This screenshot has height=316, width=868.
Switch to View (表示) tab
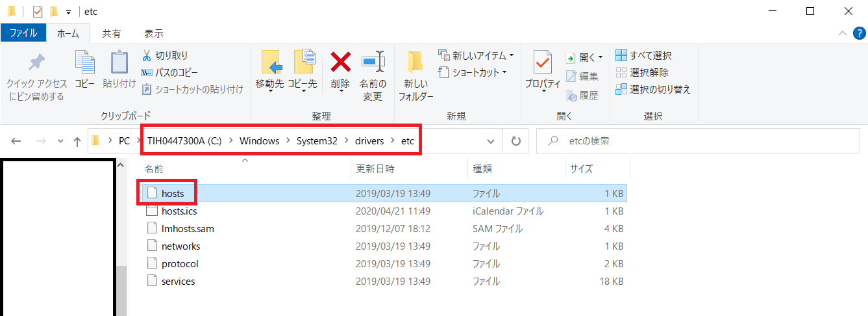click(x=154, y=33)
